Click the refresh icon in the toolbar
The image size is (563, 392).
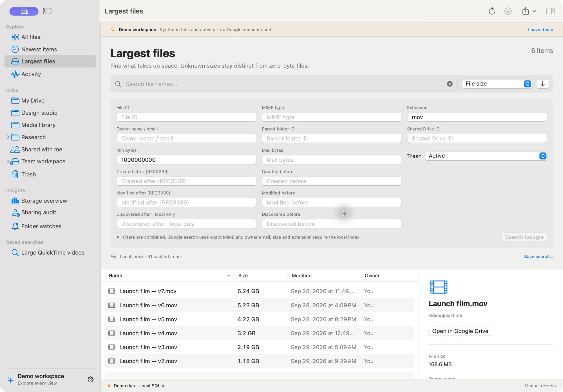[492, 11]
